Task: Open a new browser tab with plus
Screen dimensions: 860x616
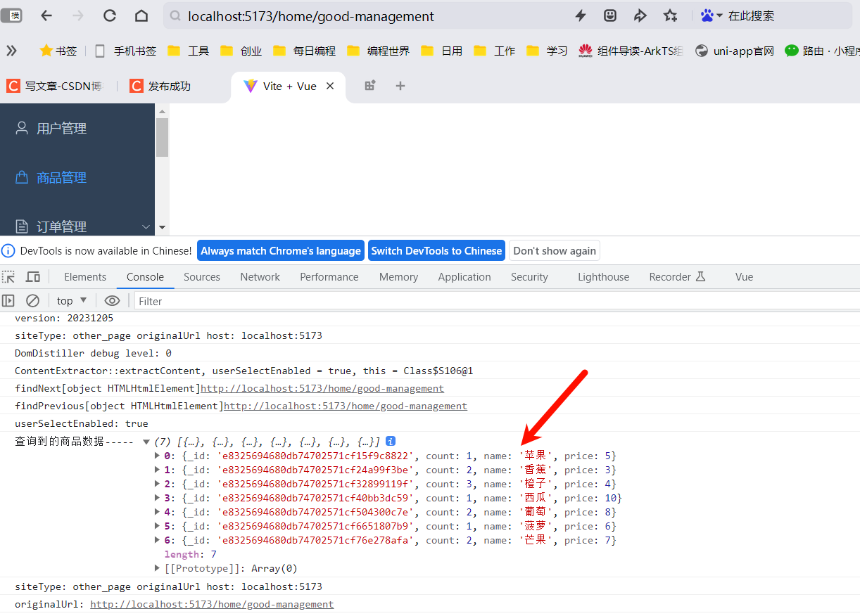Action: [400, 86]
